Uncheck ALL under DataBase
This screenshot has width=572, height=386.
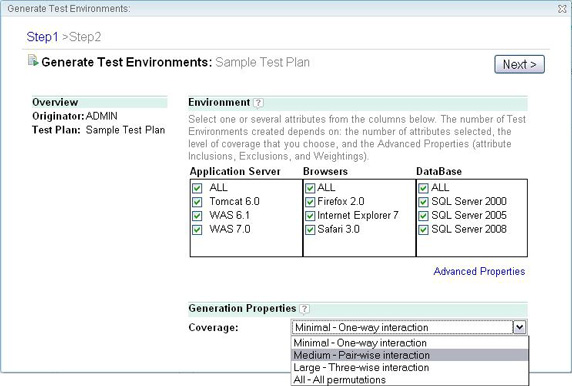[423, 188]
